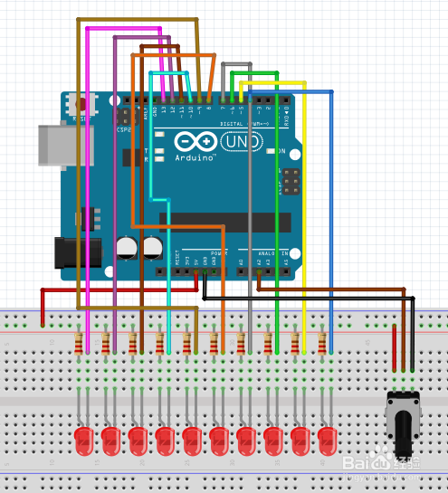Screen dimensions: 448x493
Task: Select the brown wire from analog pin A2
Action: click(330, 289)
